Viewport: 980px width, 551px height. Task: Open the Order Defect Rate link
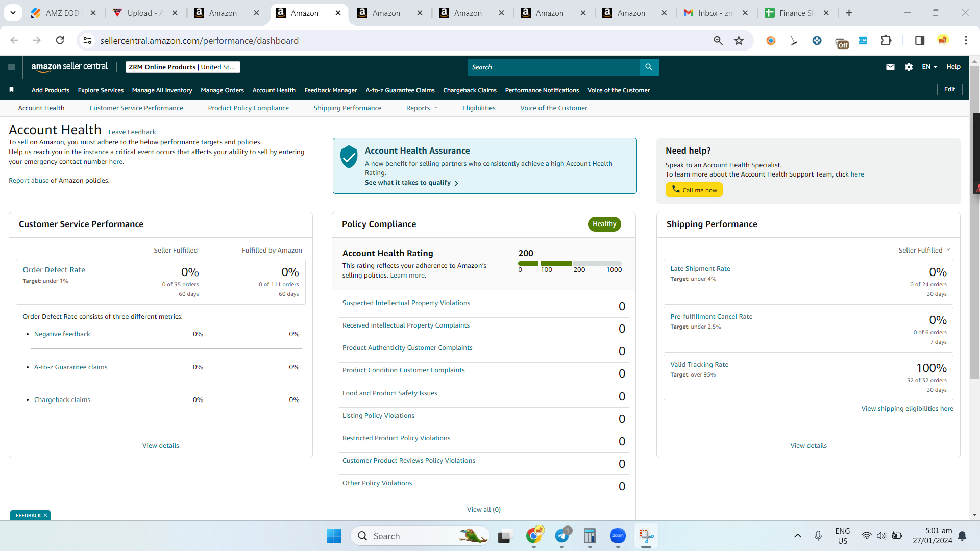click(x=54, y=270)
